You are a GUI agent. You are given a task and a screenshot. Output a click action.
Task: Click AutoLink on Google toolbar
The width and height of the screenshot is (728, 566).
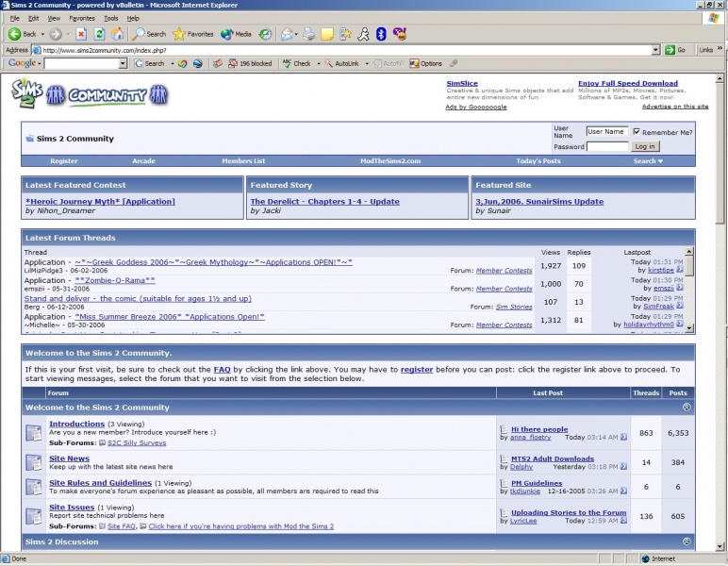click(x=341, y=63)
